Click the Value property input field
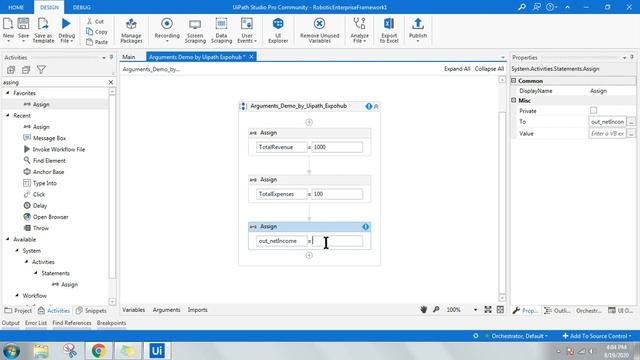 click(607, 133)
